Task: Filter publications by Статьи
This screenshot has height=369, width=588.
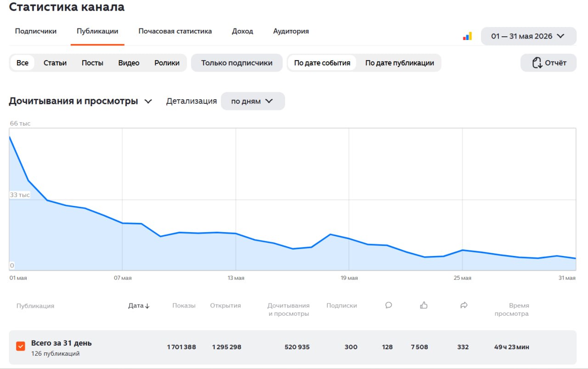Action: (x=55, y=63)
